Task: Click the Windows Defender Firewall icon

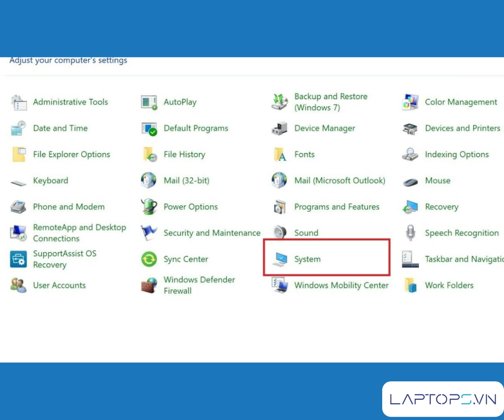Action: [x=149, y=286]
